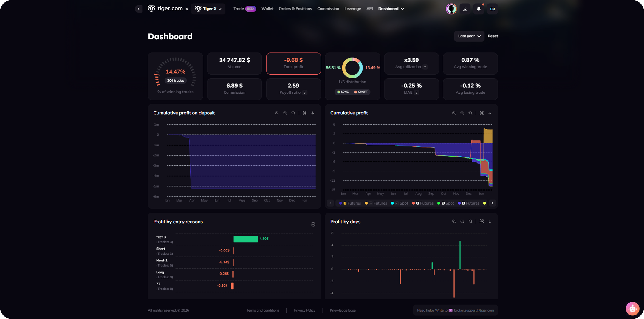Take screenshot of Cumulative profit chart
Image resolution: width=644 pixels, height=319 pixels.
tap(482, 113)
